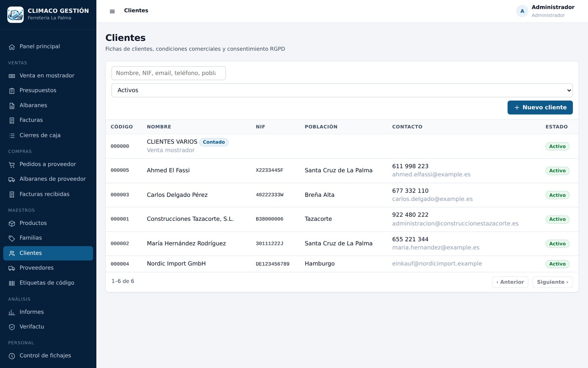The image size is (588, 368).
Task: Go to the Anterior page
Action: tap(510, 282)
